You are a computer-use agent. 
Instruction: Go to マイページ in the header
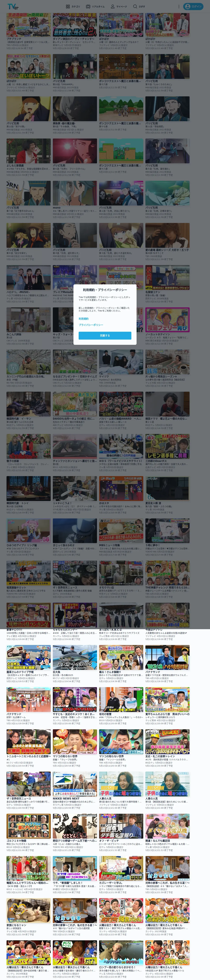point(119,7)
